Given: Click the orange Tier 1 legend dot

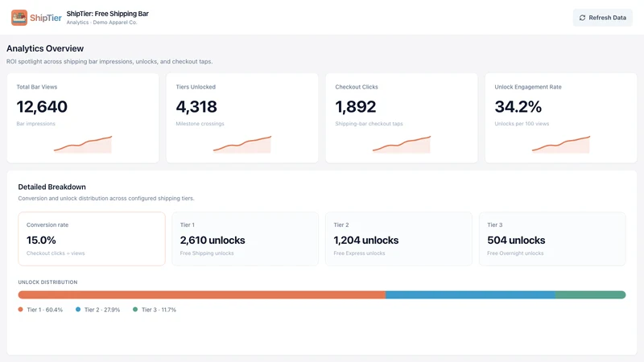Looking at the screenshot, I should pos(21,310).
